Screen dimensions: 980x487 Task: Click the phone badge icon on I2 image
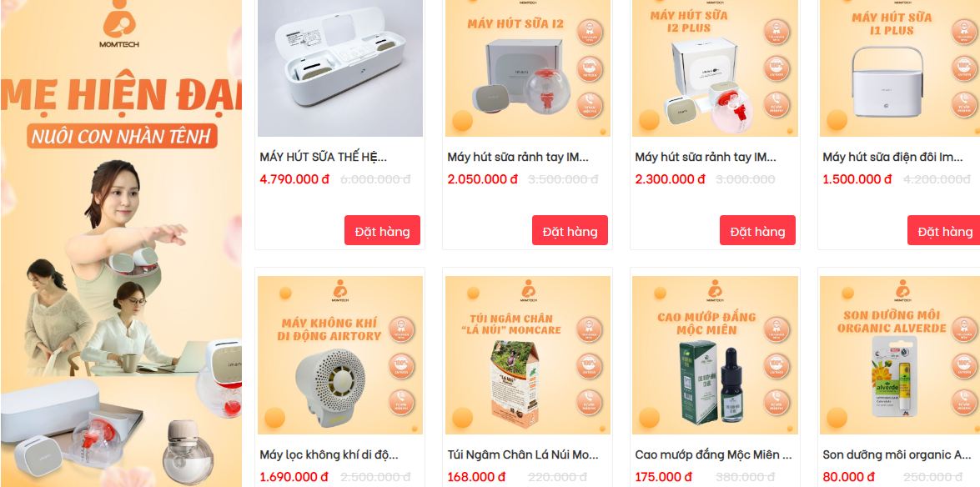point(589,105)
